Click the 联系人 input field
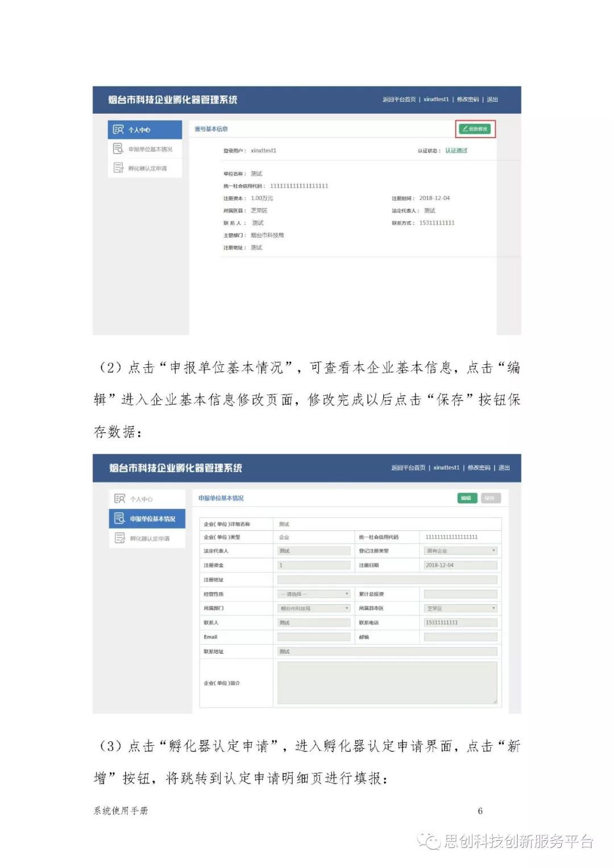This screenshot has width=614, height=868. tap(314, 622)
